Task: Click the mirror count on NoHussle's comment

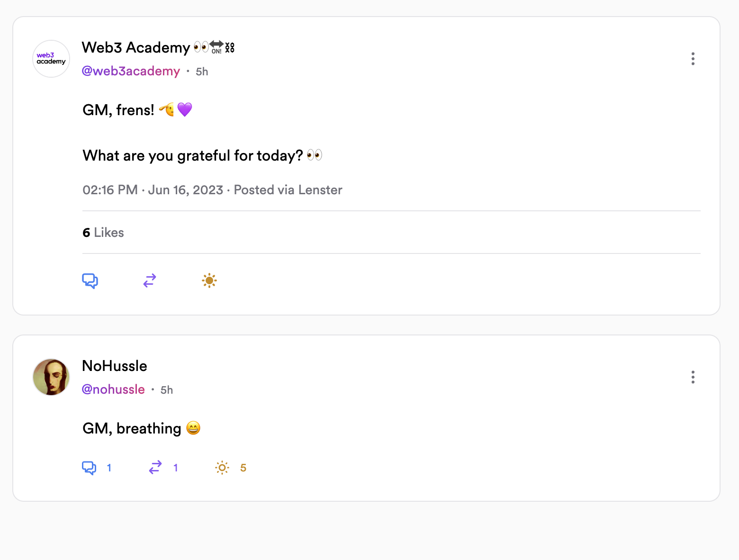Action: click(x=176, y=468)
